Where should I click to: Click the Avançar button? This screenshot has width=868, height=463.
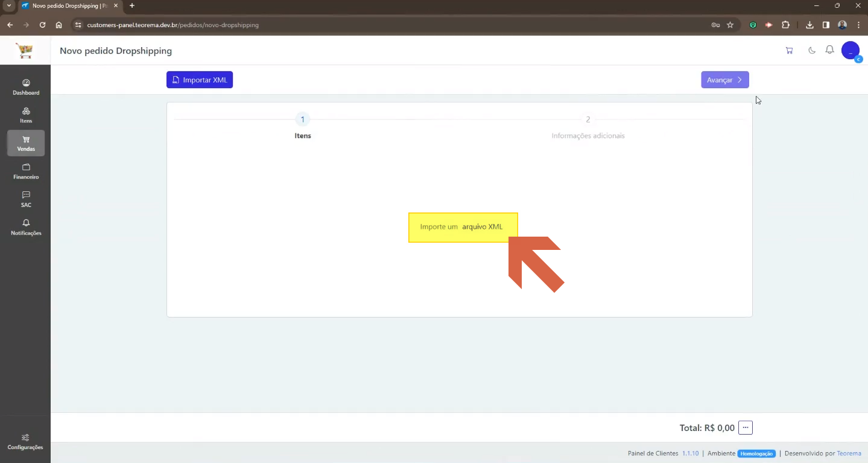click(725, 80)
